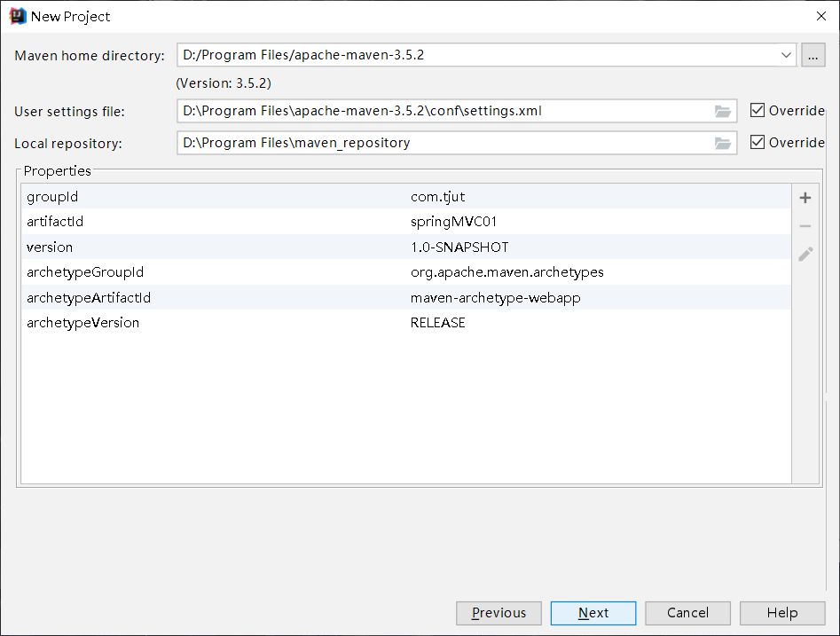840x636 pixels.
Task: Click the '...' browse button for Maven home
Action: 813,54
